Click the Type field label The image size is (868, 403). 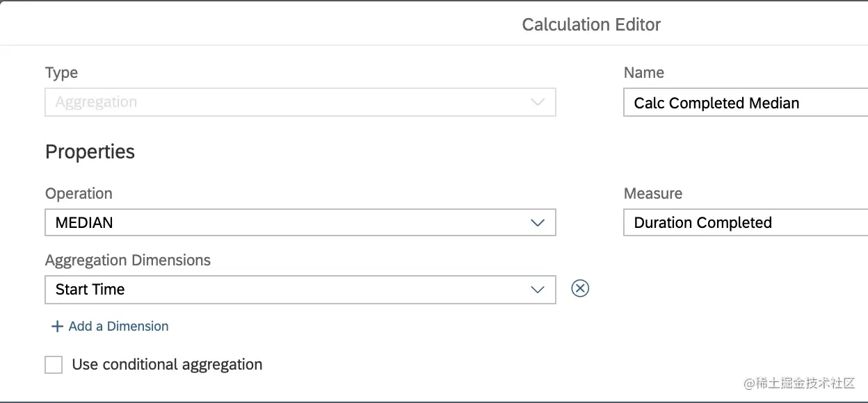point(61,73)
